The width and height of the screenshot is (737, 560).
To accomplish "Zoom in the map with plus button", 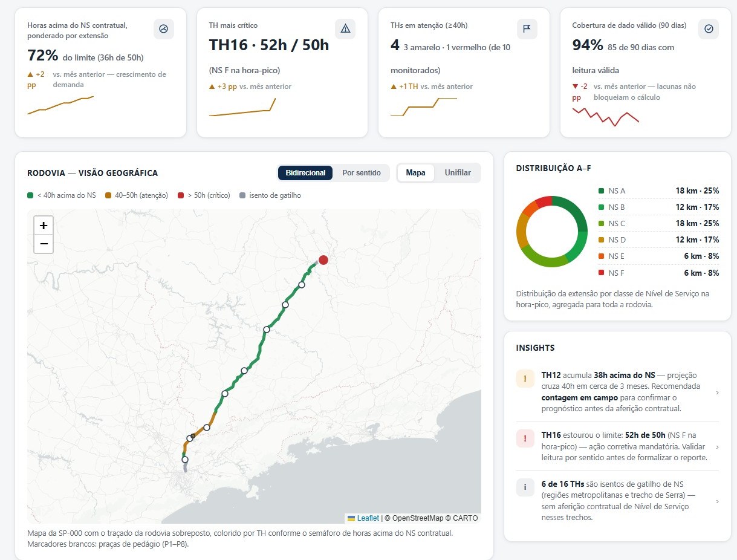I will pos(44,226).
